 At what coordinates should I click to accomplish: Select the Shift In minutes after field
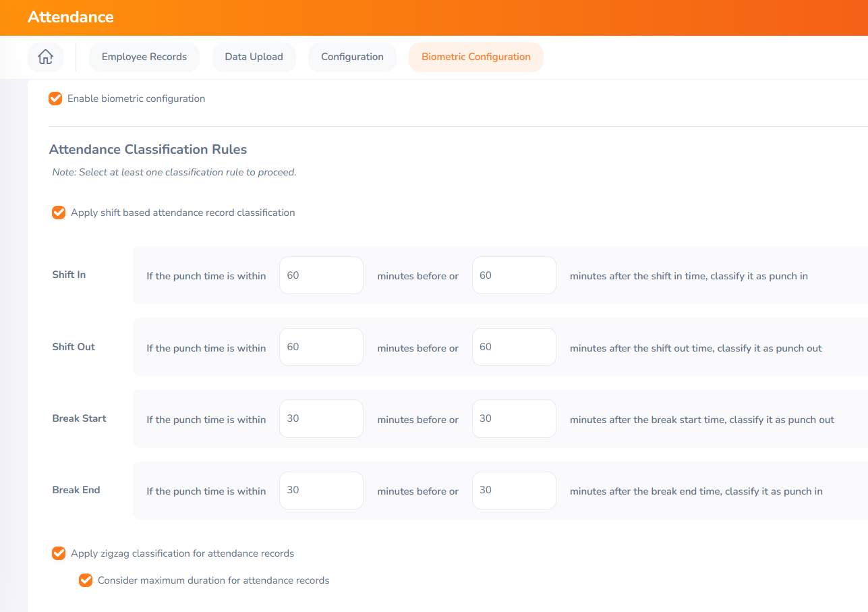(x=514, y=275)
